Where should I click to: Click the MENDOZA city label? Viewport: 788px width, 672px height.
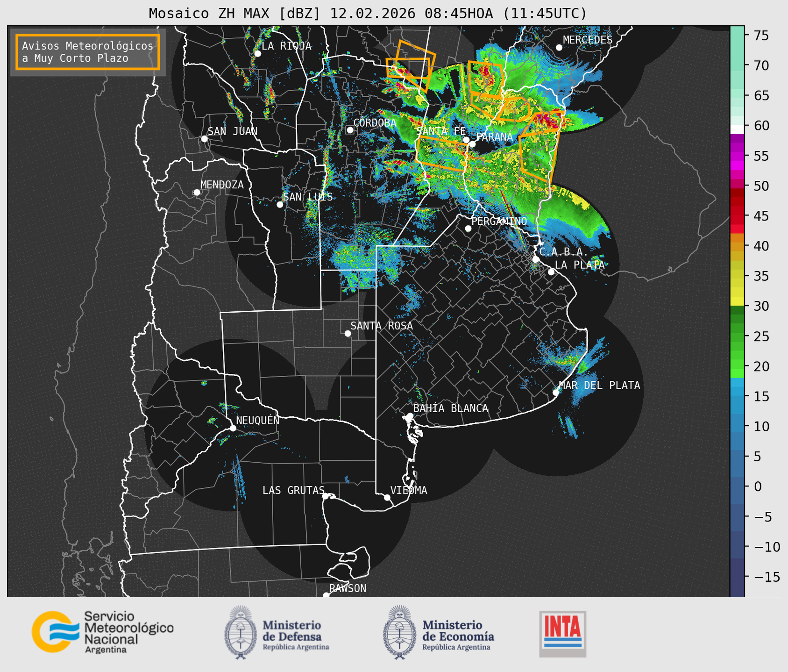point(222,185)
